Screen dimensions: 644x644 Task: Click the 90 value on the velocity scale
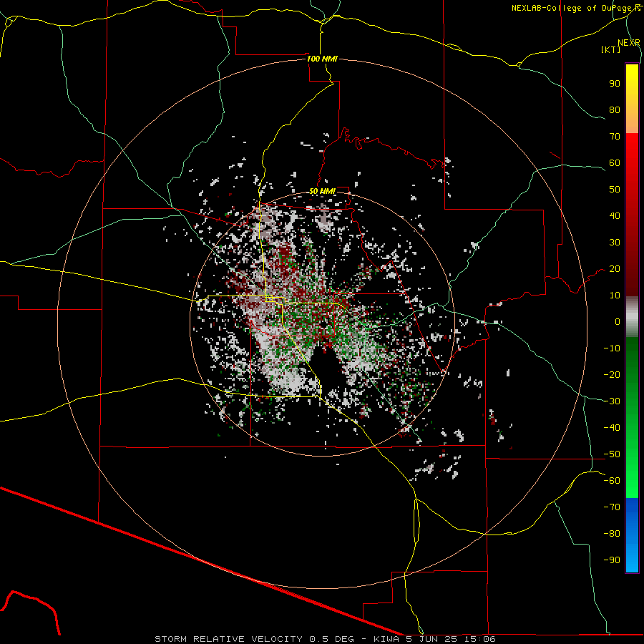(x=615, y=84)
